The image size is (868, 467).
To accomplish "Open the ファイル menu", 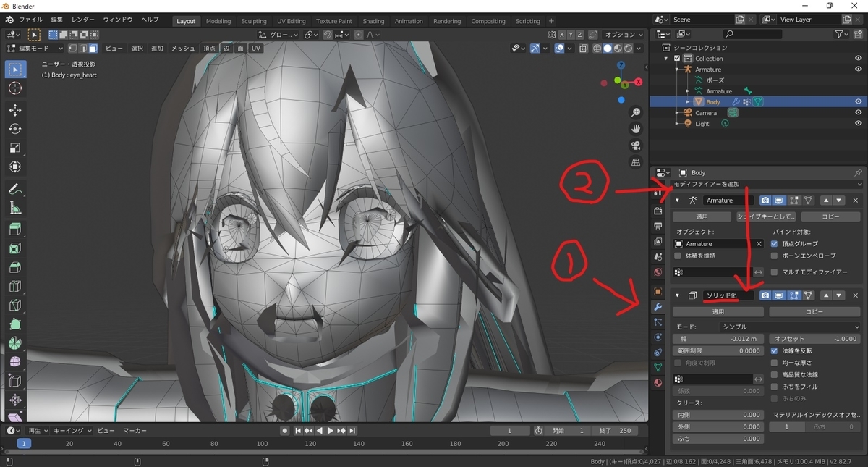I will [30, 20].
